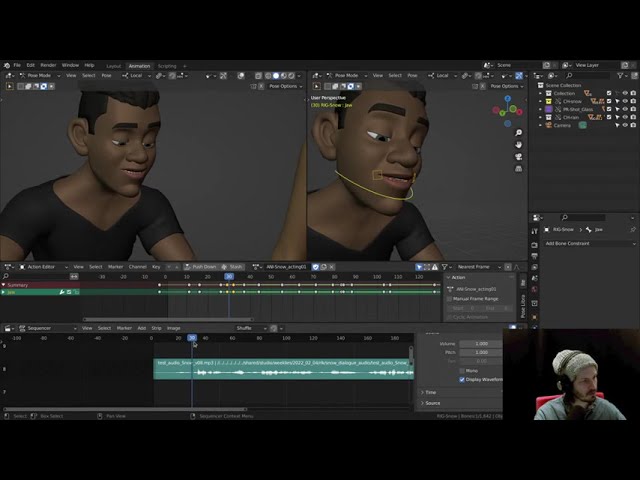This screenshot has width=640, height=480.
Task: Hide the Camera with eye icon
Action: pyautogui.click(x=625, y=125)
